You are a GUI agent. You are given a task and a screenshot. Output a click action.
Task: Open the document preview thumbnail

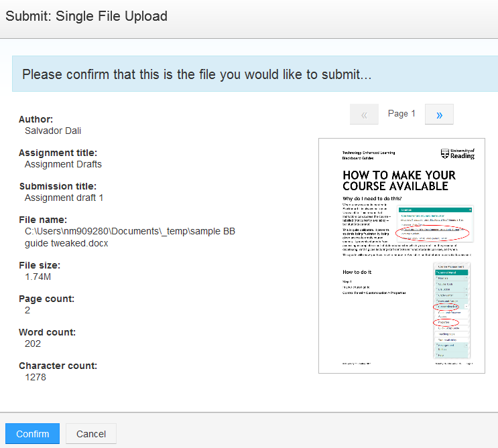tap(401, 256)
